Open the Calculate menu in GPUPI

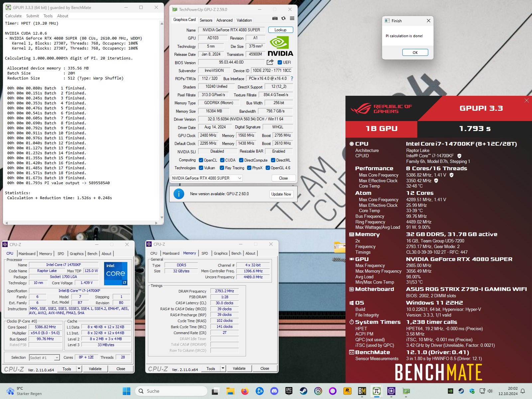coord(13,16)
